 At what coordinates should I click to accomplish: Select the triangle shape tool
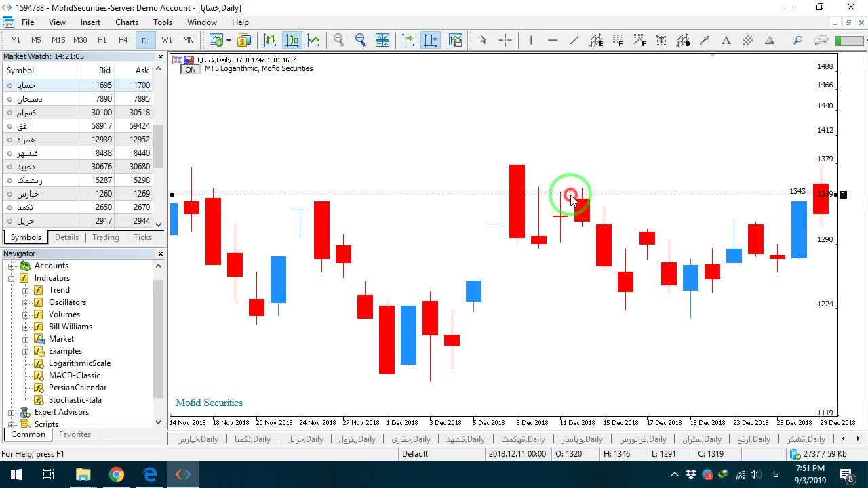(770, 40)
